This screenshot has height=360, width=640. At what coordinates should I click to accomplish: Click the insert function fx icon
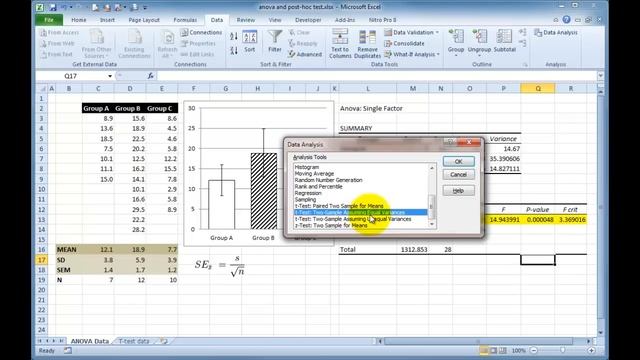(x=151, y=76)
